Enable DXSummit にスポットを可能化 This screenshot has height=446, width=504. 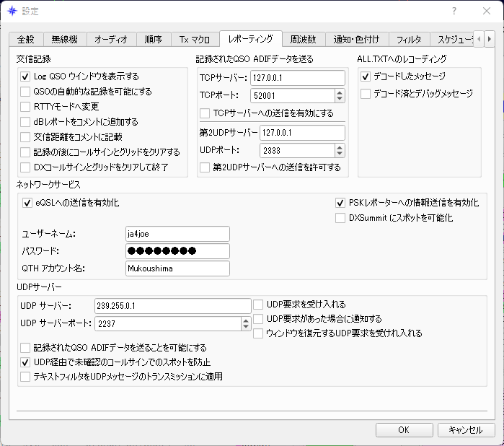[340, 218]
